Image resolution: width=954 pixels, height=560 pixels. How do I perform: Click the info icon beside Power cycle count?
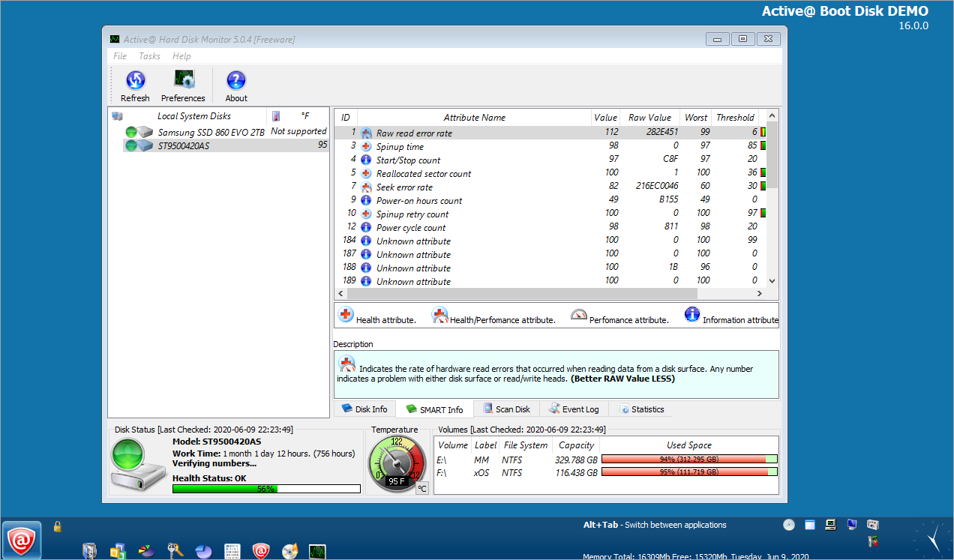[x=366, y=227]
